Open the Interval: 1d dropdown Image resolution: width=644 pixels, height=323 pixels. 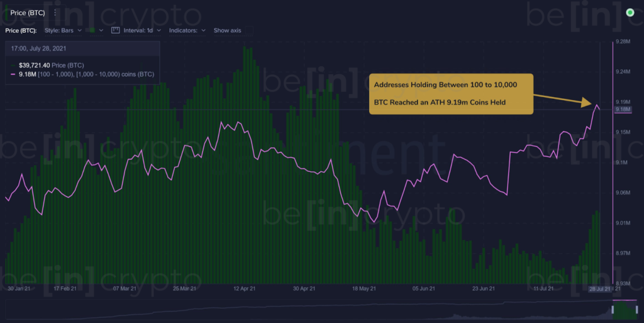pos(142,30)
